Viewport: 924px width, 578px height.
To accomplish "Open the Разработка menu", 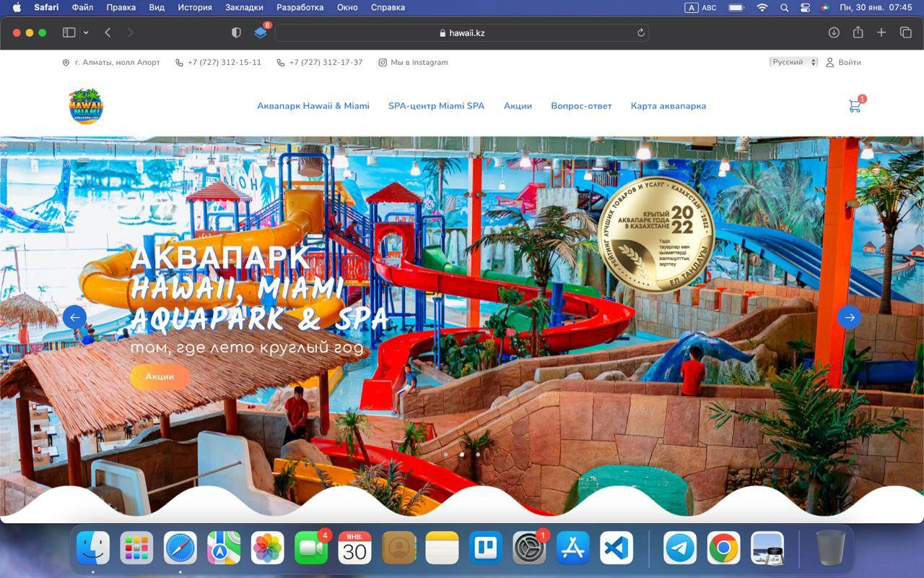I will (300, 7).
